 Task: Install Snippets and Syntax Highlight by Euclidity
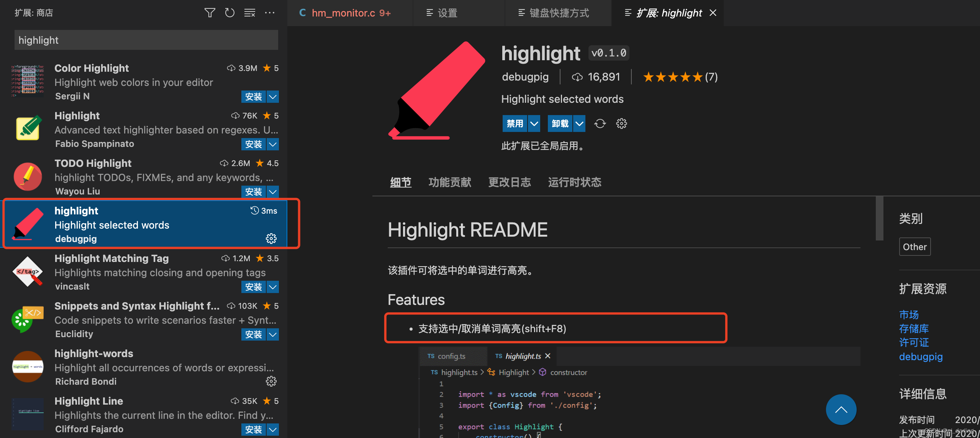click(x=254, y=334)
